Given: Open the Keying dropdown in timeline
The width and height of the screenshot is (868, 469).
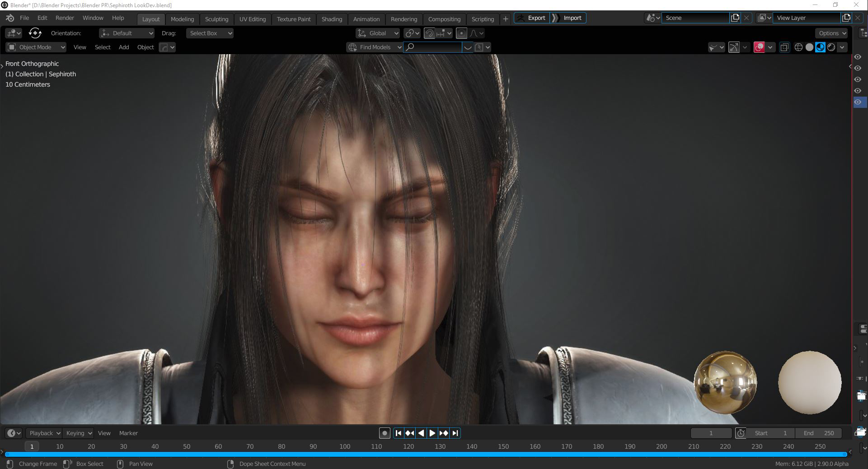Looking at the screenshot, I should coord(78,433).
